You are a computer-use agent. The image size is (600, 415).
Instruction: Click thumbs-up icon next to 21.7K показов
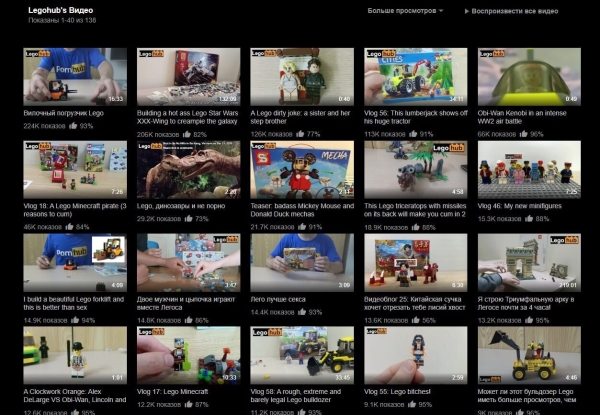click(302, 226)
